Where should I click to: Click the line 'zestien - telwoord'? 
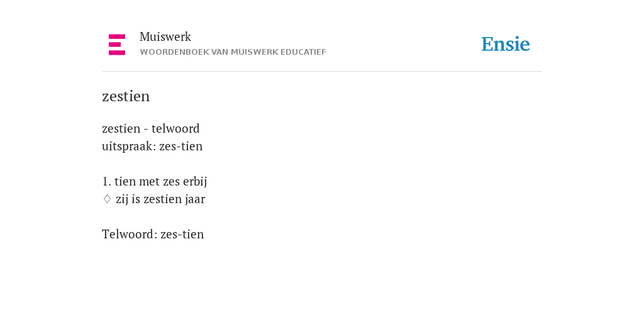[x=151, y=128]
